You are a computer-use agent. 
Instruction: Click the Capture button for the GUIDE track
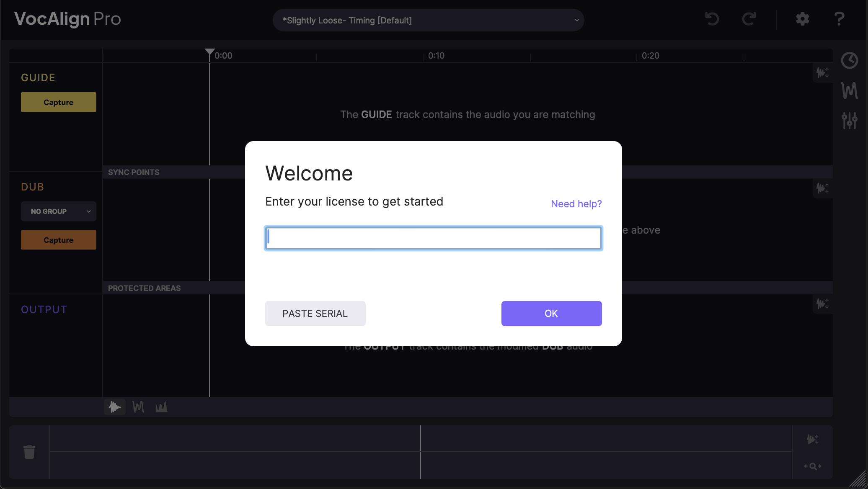pos(58,102)
